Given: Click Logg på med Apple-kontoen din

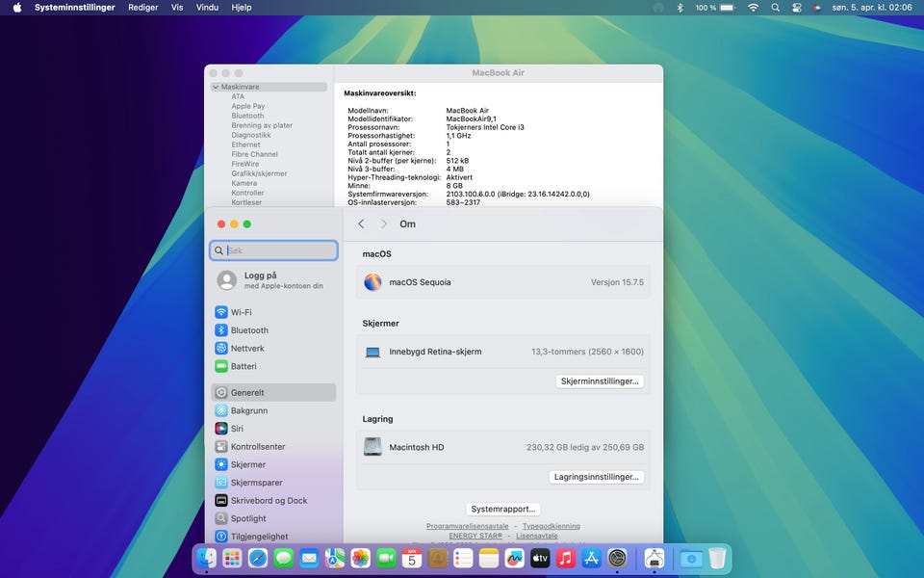Looking at the screenshot, I should [x=273, y=280].
